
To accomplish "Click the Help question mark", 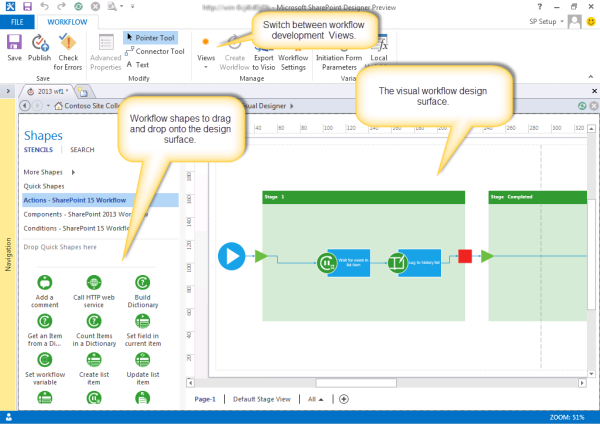I will [540, 7].
